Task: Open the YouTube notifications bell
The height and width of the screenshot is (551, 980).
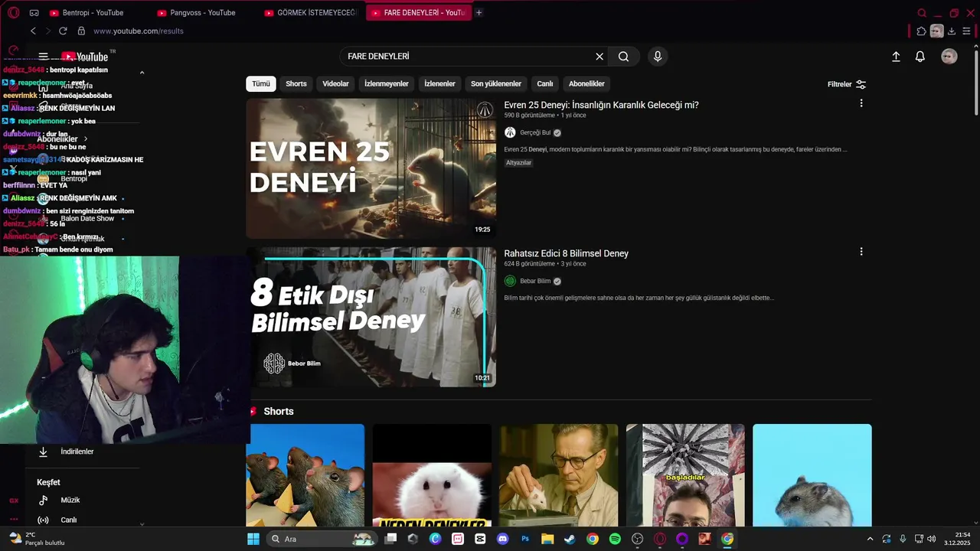Action: click(x=920, y=57)
